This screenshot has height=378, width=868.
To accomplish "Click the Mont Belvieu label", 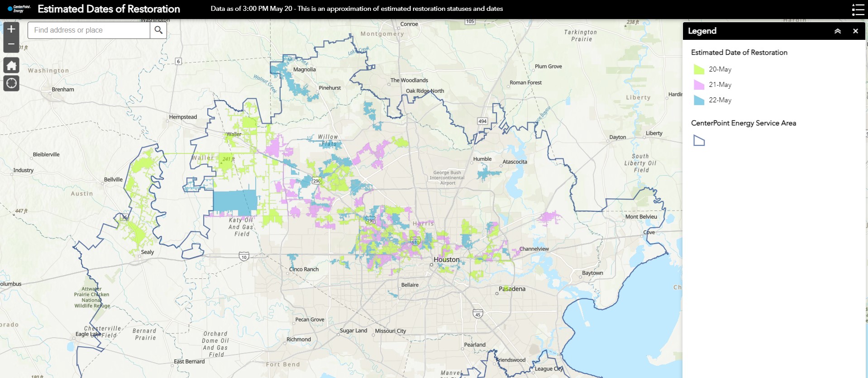I will tap(641, 217).
